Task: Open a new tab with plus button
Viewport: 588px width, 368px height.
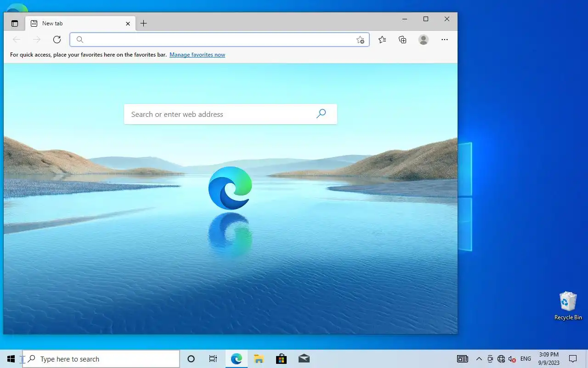Action: (144, 23)
